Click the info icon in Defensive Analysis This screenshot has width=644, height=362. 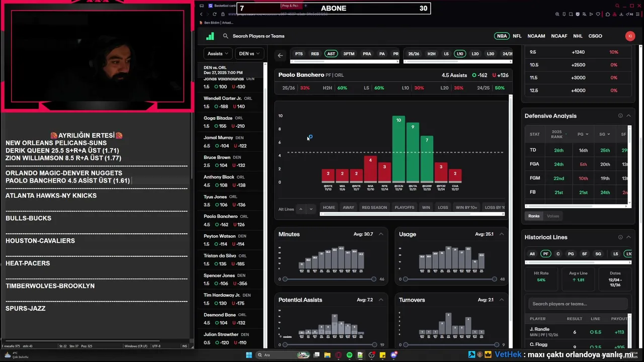620,116
